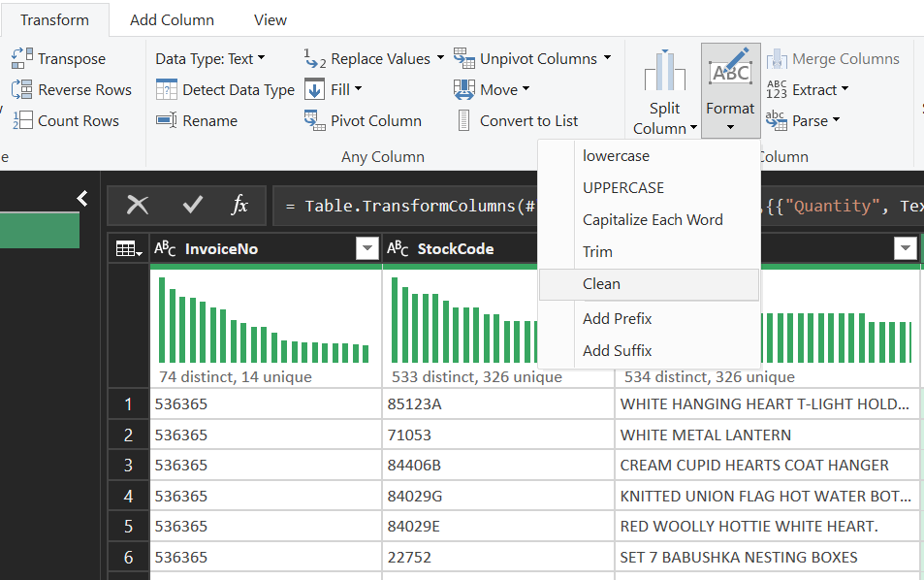Select Capitalize Each Word option

(652, 220)
